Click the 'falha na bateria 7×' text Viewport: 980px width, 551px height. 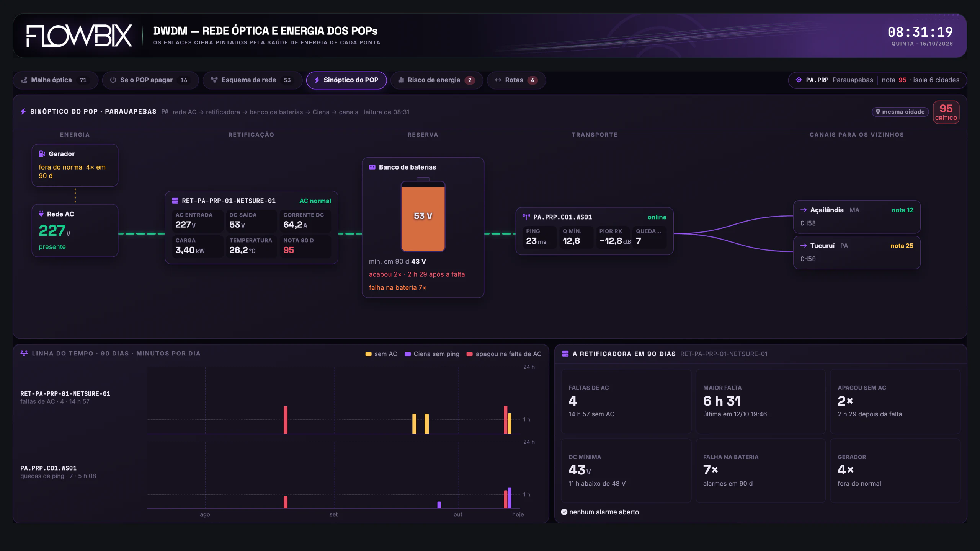coord(397,287)
